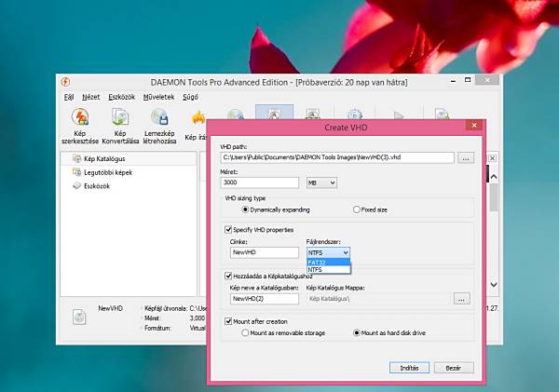Open the Nézet menu
559x392 pixels.
point(91,97)
